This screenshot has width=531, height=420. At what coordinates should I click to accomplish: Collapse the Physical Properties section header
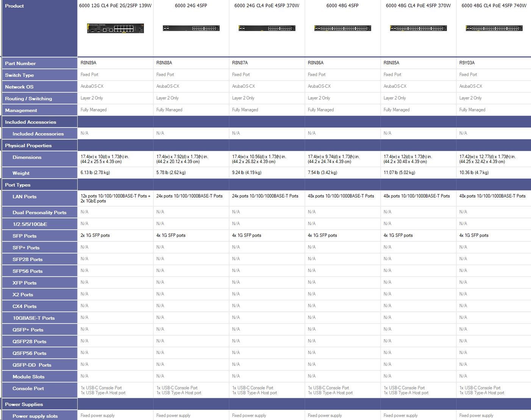(x=28, y=146)
